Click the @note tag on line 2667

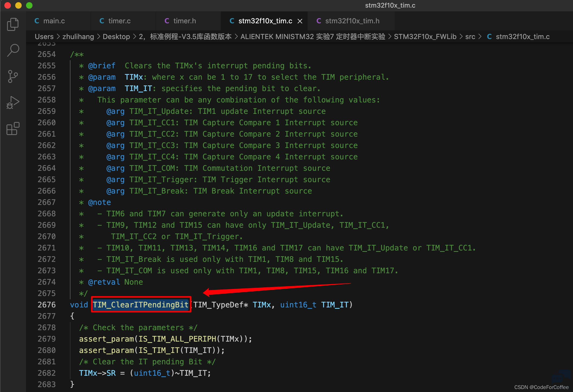coord(99,202)
